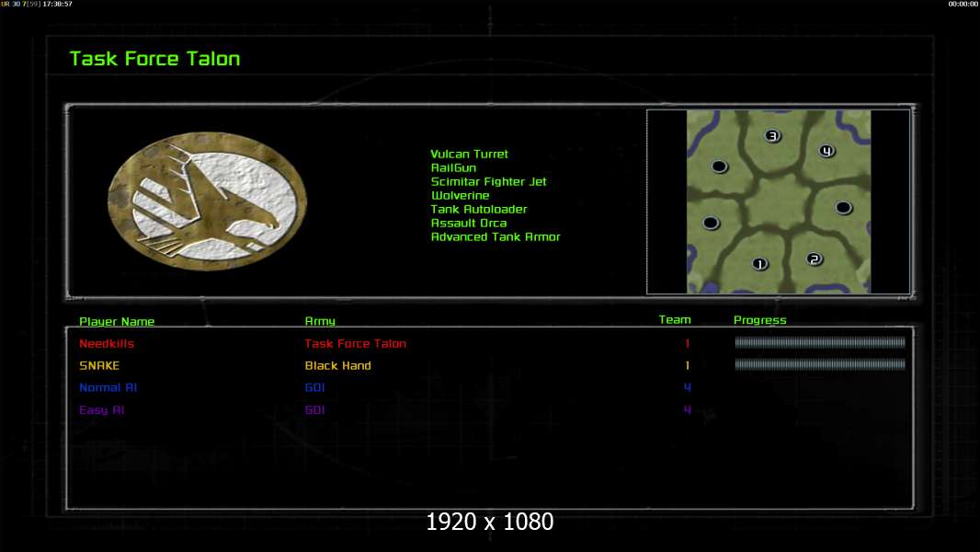The width and height of the screenshot is (980, 552).
Task: Select start position 3 on the map
Action: (773, 136)
